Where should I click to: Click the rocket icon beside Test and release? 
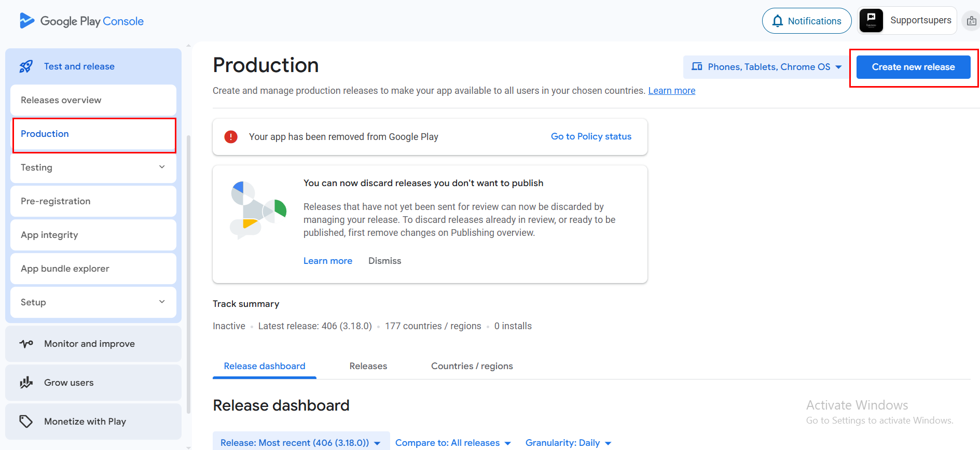pyautogui.click(x=26, y=66)
